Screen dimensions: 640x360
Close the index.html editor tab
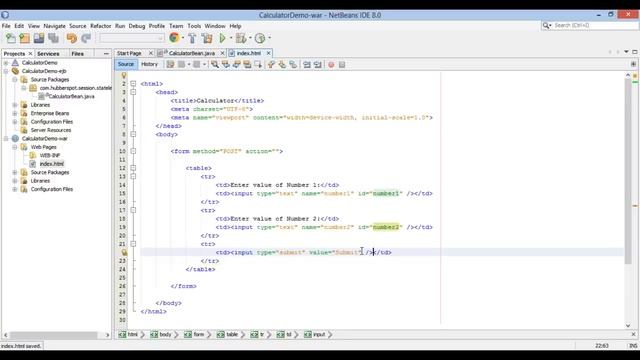tap(269, 53)
